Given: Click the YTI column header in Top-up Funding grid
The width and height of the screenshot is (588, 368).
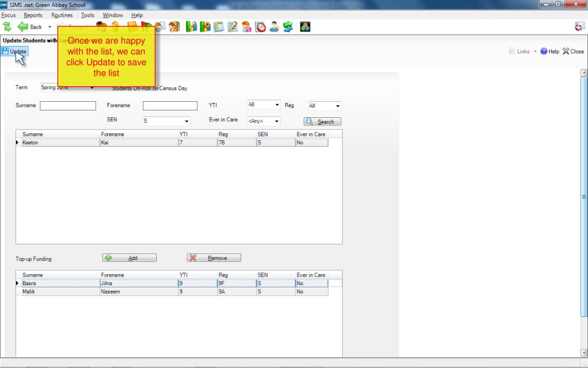Looking at the screenshot, I should [x=198, y=275].
